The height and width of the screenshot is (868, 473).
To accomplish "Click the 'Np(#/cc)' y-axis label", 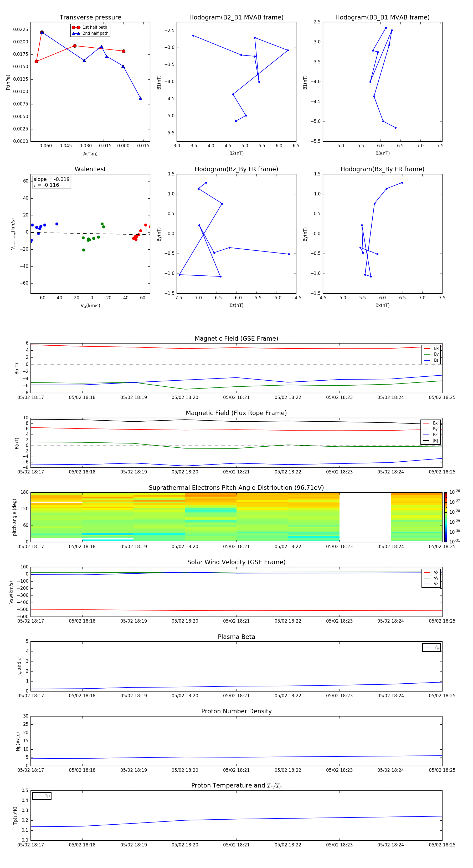I will click(18, 741).
